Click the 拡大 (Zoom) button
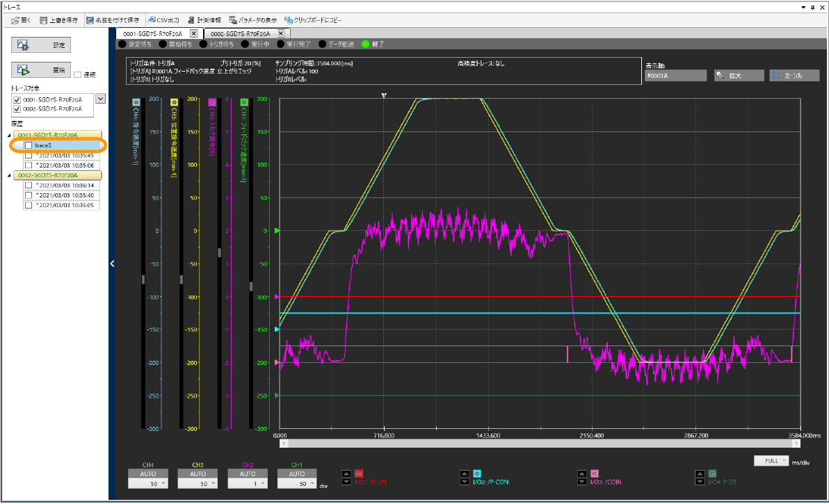This screenshot has height=504, width=829. tap(739, 75)
